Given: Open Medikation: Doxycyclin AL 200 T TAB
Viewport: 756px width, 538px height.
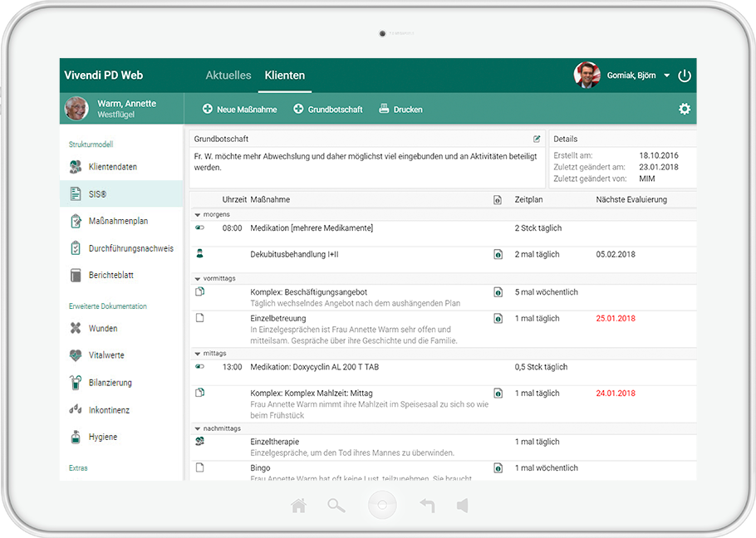Looking at the screenshot, I should tap(314, 367).
